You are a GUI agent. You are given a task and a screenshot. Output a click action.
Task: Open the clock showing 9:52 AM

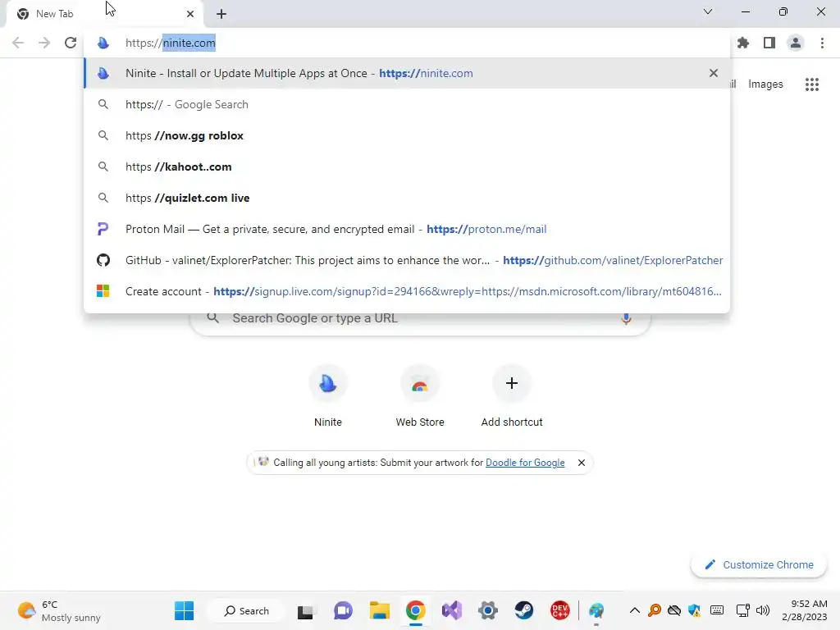click(805, 610)
